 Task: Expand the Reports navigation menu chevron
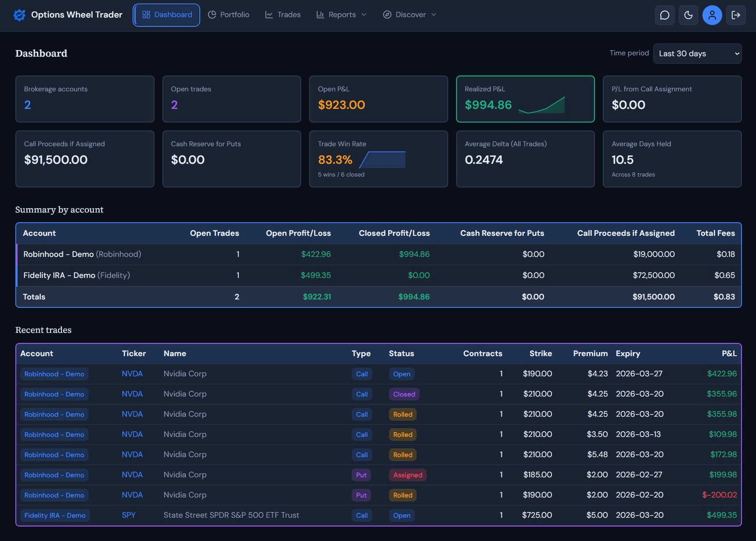(x=365, y=14)
